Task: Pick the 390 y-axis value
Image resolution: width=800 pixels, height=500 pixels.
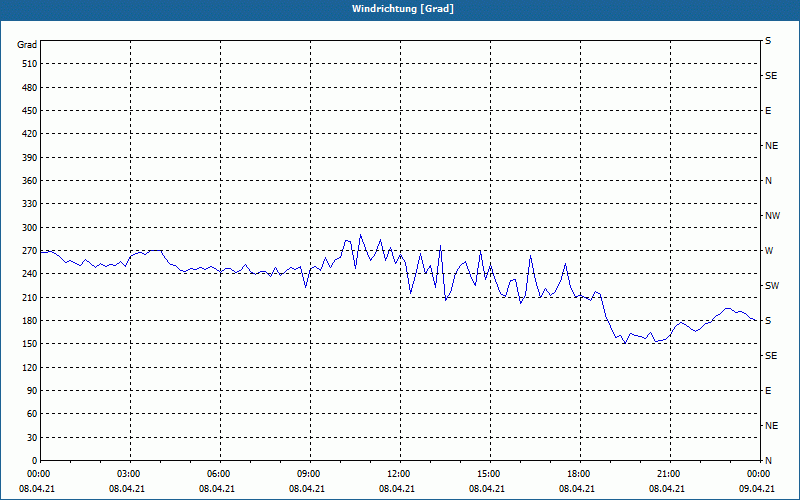Action: coord(30,158)
